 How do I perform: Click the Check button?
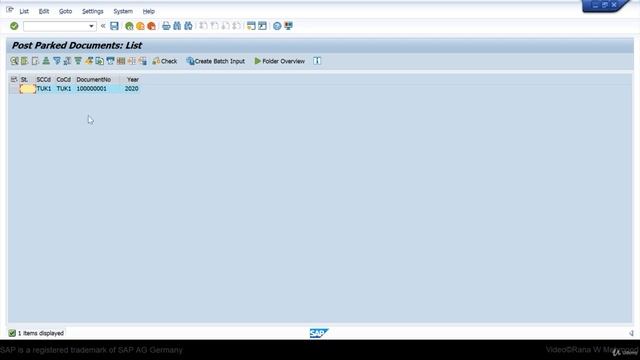click(165, 61)
